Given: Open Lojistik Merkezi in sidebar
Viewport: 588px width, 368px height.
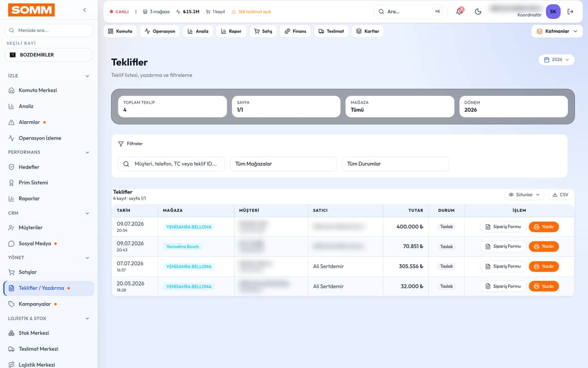Looking at the screenshot, I should [x=49, y=365].
